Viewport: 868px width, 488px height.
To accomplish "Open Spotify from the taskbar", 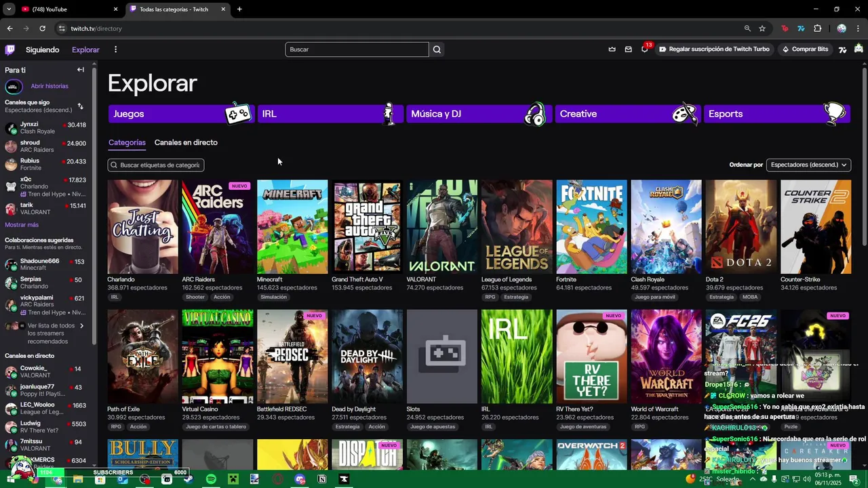I will tap(211, 479).
